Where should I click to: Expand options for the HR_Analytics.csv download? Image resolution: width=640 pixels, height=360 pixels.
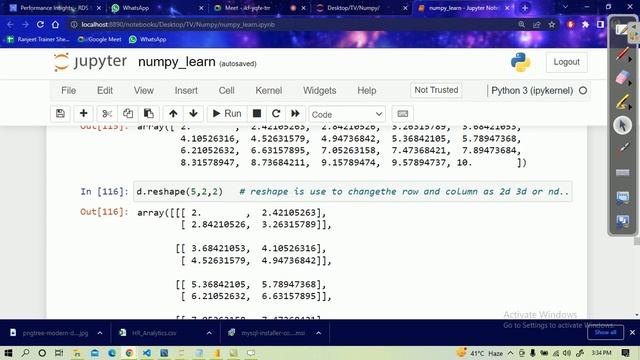coord(209,333)
